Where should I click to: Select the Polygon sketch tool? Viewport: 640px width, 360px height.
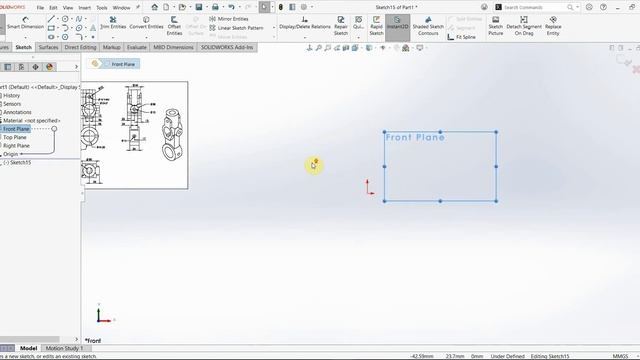tap(65, 37)
